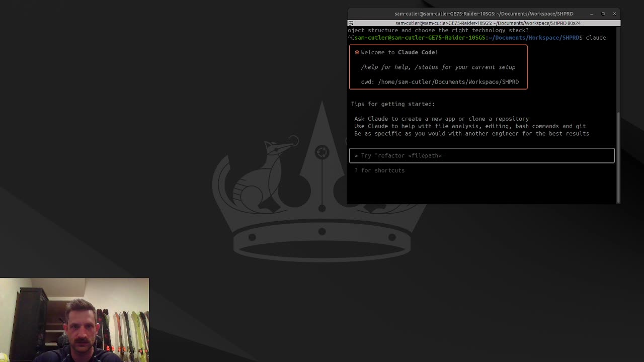The height and width of the screenshot is (362, 644).
Task: Maximize the terminal window
Action: 603,14
